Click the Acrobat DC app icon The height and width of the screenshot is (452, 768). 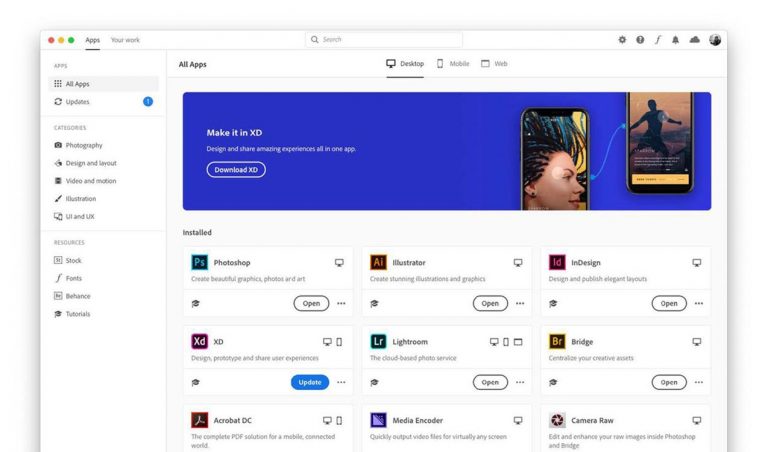[x=199, y=420]
